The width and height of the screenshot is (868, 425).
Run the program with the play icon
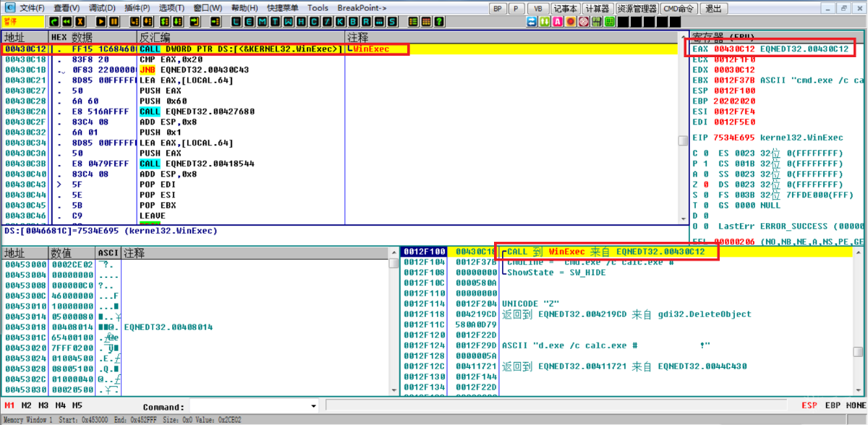tap(101, 22)
